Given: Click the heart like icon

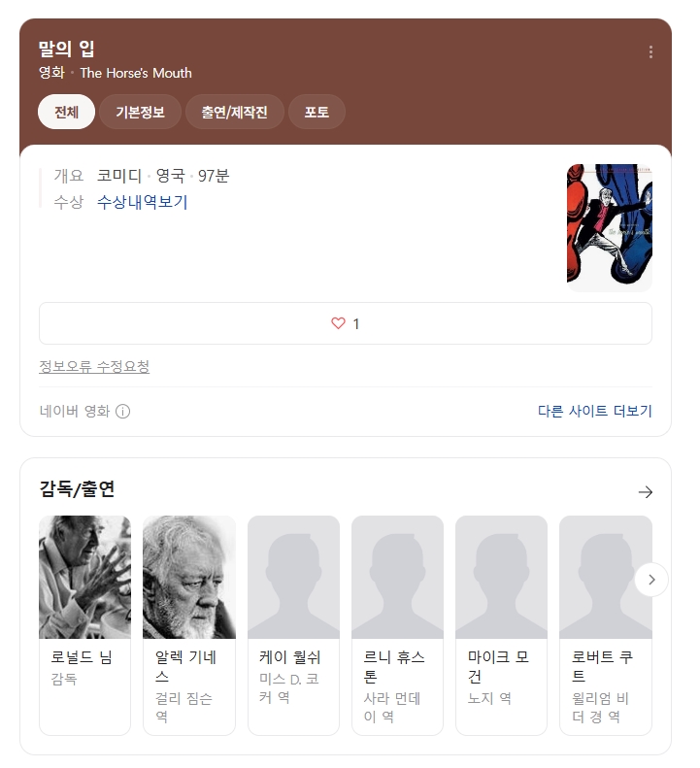Looking at the screenshot, I should [338, 323].
